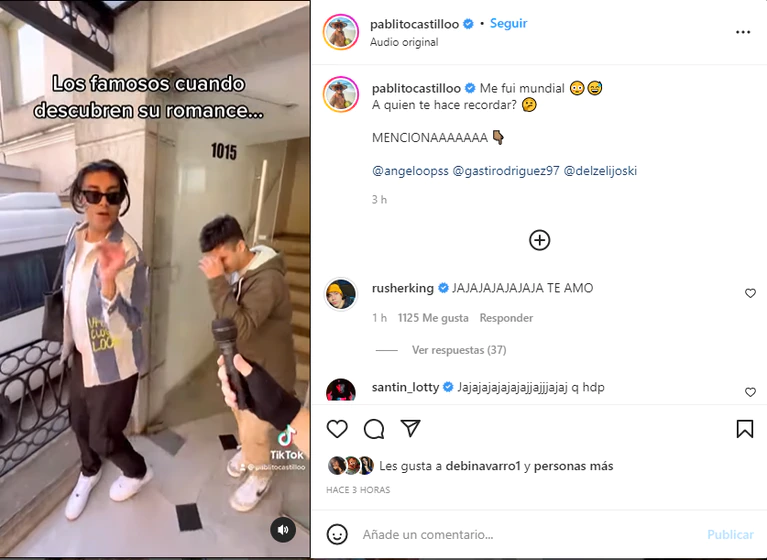Open comments via speech bubble icon
This screenshot has width=767, height=560.
click(374, 429)
